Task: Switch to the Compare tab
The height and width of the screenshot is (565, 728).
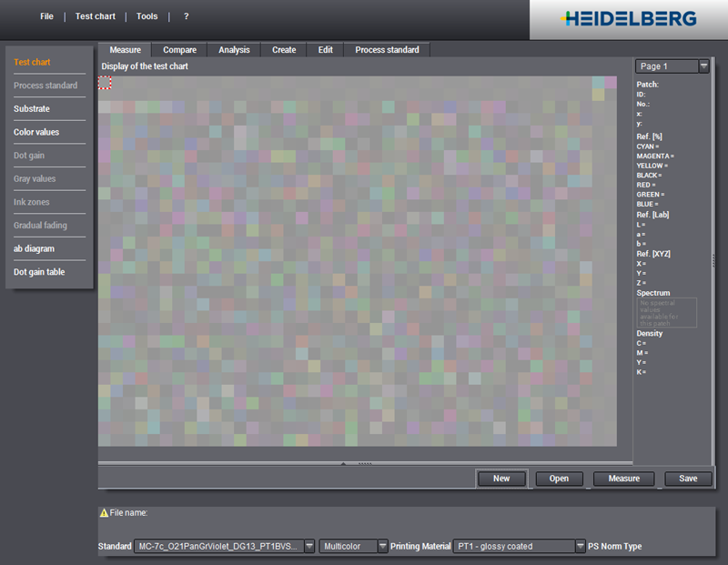Action: [178, 50]
